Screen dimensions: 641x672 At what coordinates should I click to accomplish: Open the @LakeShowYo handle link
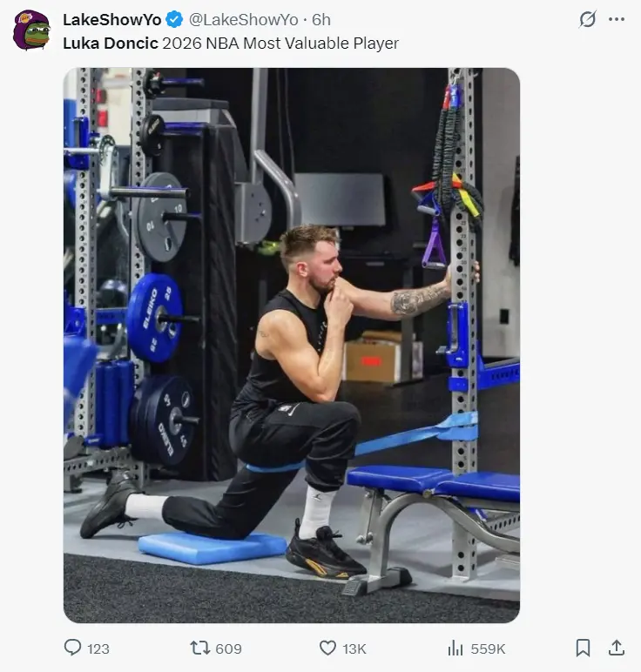(244, 20)
